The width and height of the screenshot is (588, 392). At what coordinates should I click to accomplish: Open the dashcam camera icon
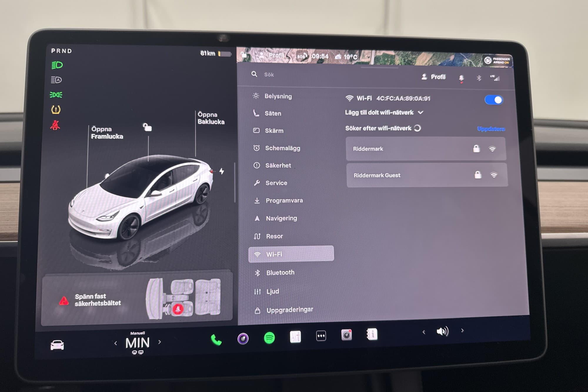[x=346, y=335]
